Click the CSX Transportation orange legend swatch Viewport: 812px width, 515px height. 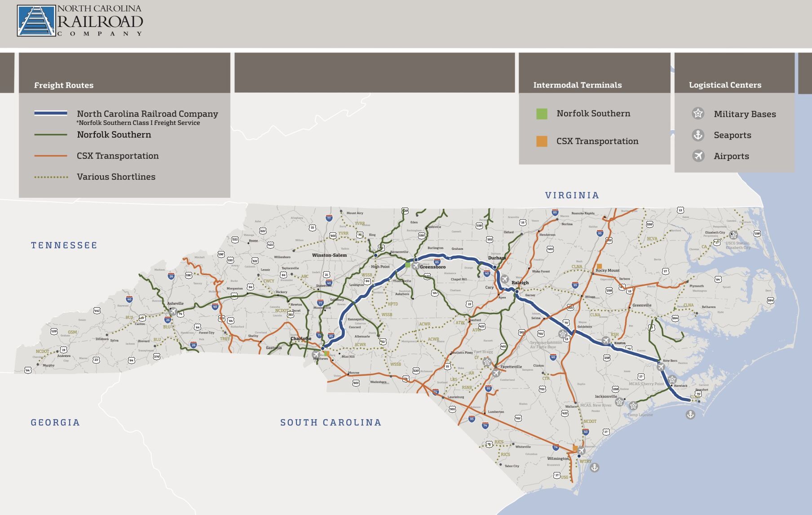[x=542, y=141]
